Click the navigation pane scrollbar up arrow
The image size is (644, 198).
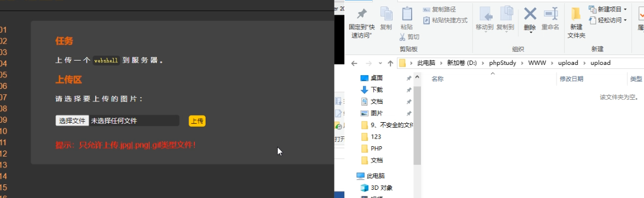click(x=417, y=77)
